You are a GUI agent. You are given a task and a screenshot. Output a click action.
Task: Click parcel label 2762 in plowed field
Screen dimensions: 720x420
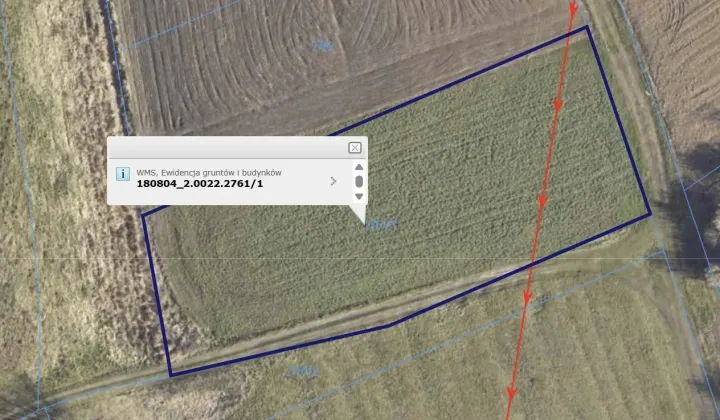322,46
